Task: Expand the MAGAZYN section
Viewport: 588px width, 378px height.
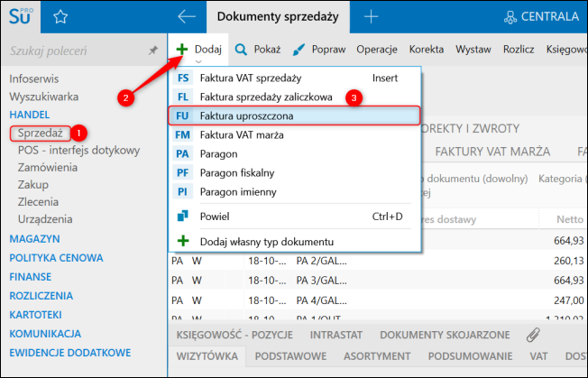Action: 34,239
